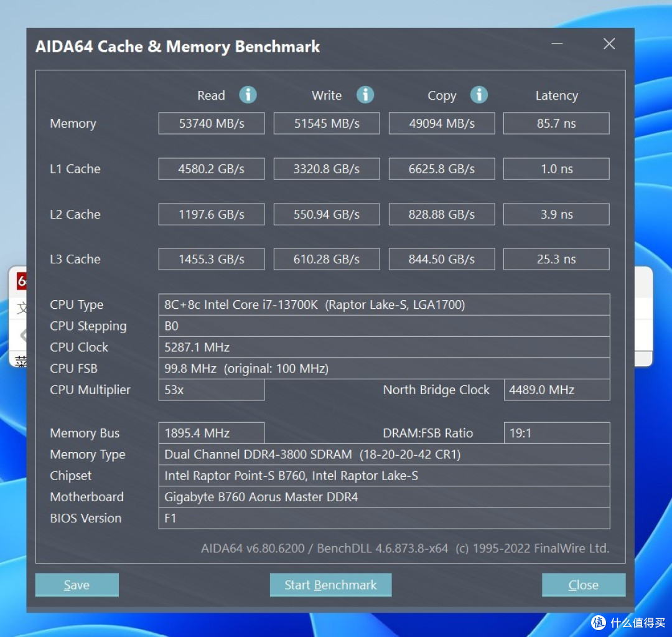The height and width of the screenshot is (637, 672).
Task: Click Memory Type field DDR4-3800 SDRAM
Action: pos(384,455)
